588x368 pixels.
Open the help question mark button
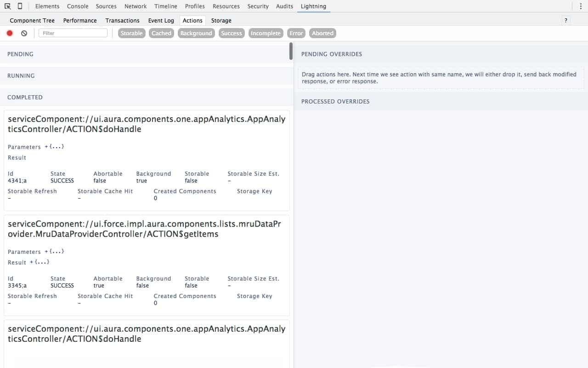pos(566,20)
